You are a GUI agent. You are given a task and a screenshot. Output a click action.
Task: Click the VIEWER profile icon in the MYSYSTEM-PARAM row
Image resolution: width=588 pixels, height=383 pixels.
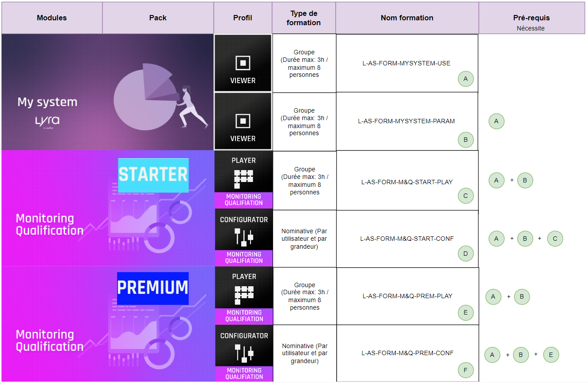tap(243, 121)
